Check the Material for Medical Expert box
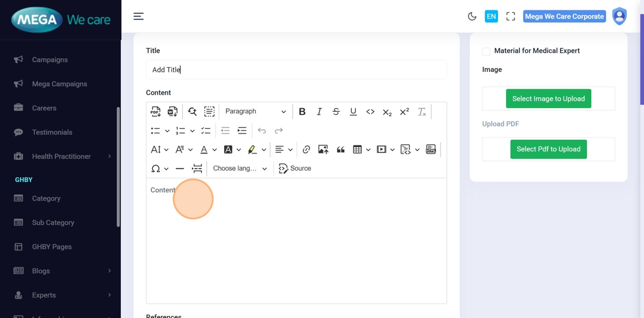The width and height of the screenshot is (644, 318). point(486,51)
